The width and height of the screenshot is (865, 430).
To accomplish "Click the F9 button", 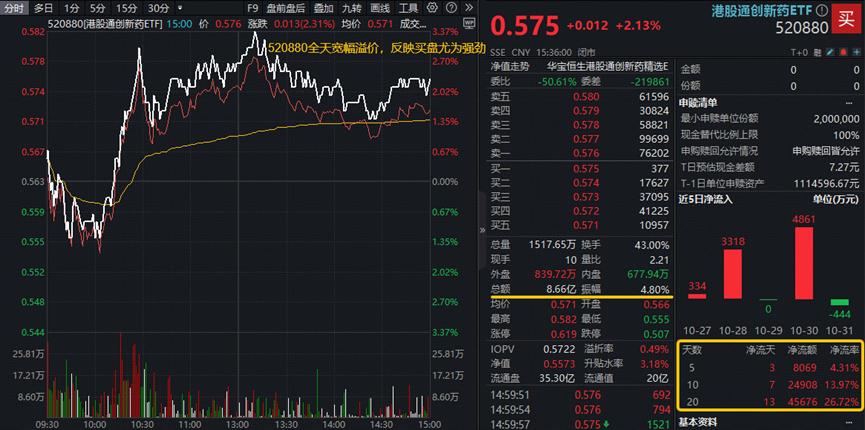I will (x=253, y=8).
